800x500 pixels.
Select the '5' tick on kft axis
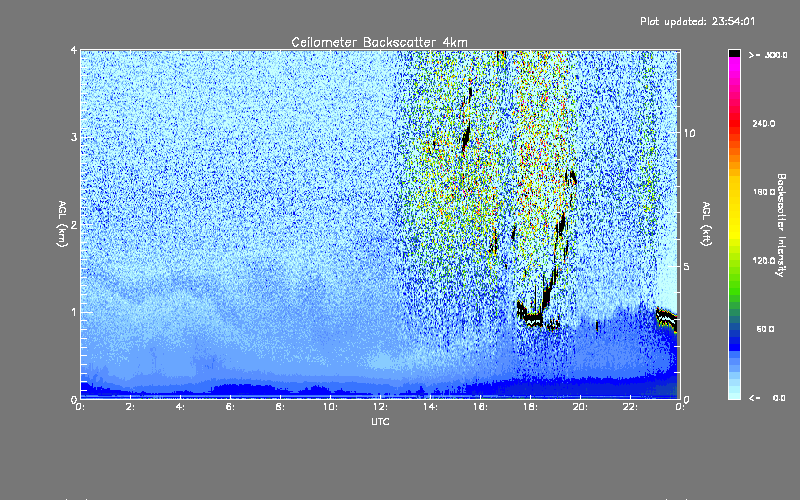pyautogui.click(x=687, y=267)
